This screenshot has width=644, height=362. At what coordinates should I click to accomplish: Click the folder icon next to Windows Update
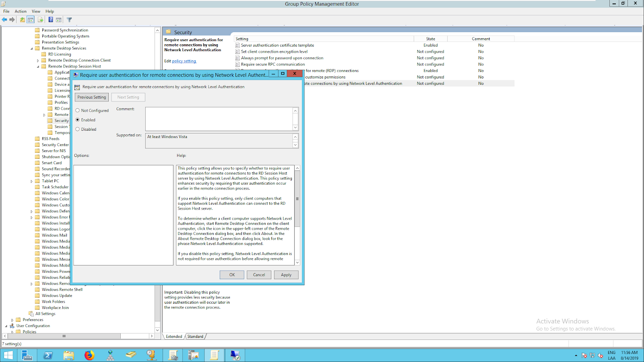point(37,296)
